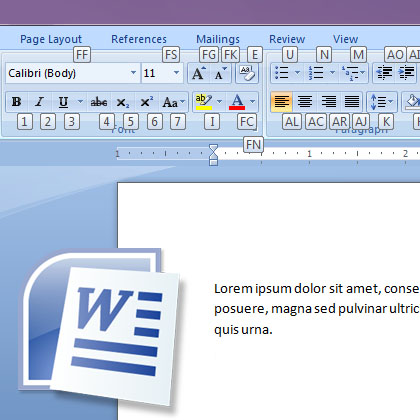Open the Page Layout tab

pyautogui.click(x=51, y=39)
